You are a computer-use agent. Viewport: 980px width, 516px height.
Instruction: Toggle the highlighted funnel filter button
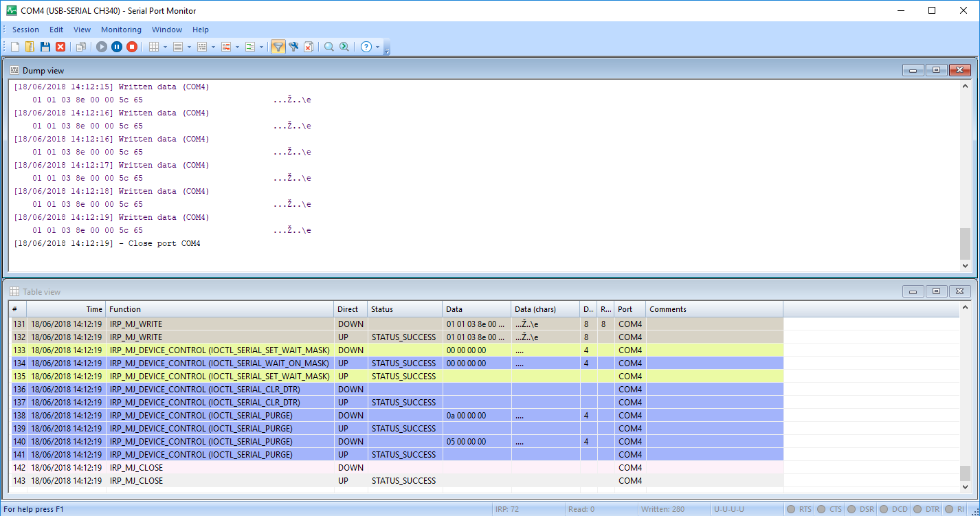[x=278, y=47]
